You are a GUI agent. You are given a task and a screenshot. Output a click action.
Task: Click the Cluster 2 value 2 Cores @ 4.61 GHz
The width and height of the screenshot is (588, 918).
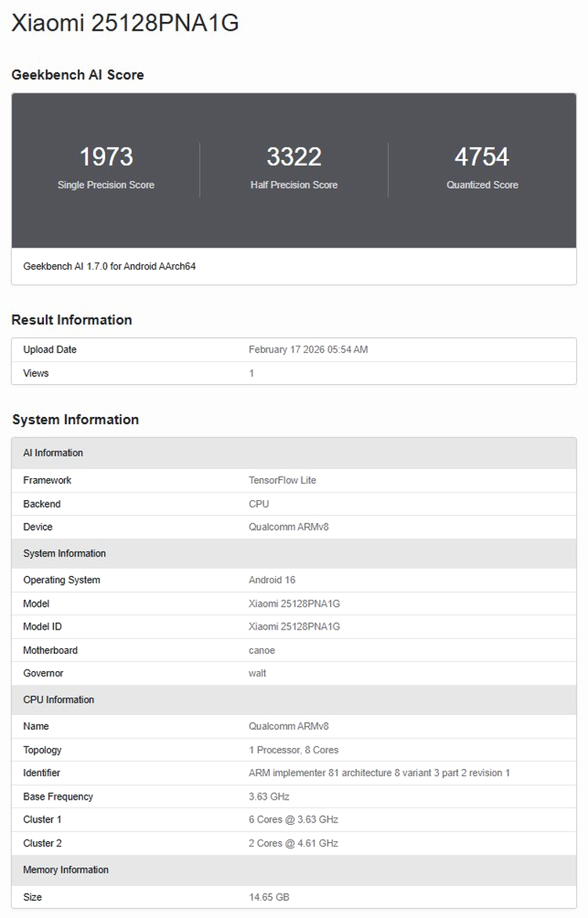(x=293, y=844)
